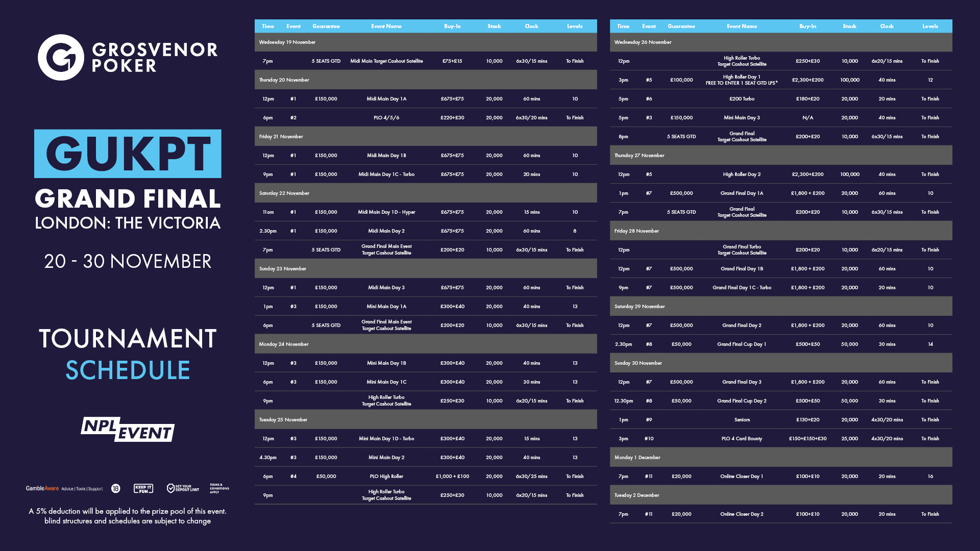Click Terms & Conditions Apply text

[219, 488]
